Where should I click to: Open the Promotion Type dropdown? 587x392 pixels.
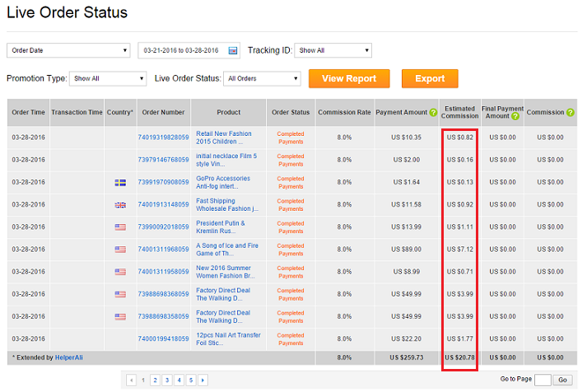pyautogui.click(x=108, y=78)
